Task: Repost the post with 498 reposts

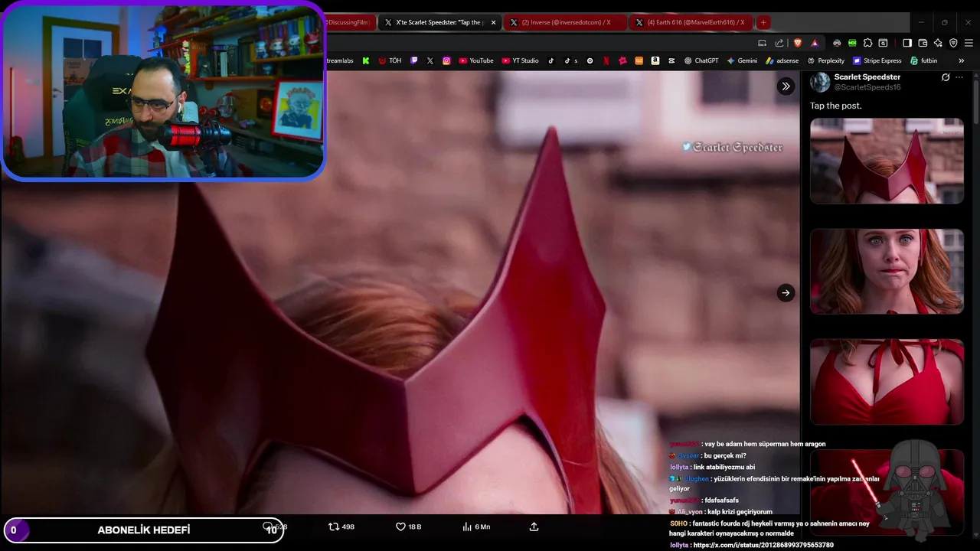Action: pyautogui.click(x=341, y=527)
